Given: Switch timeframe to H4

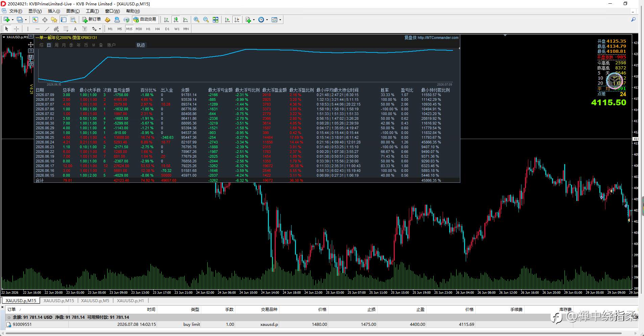Looking at the screenshot, I should (157, 29).
